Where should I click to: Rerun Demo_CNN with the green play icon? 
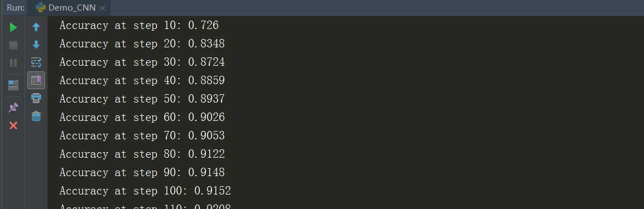pyautogui.click(x=13, y=27)
